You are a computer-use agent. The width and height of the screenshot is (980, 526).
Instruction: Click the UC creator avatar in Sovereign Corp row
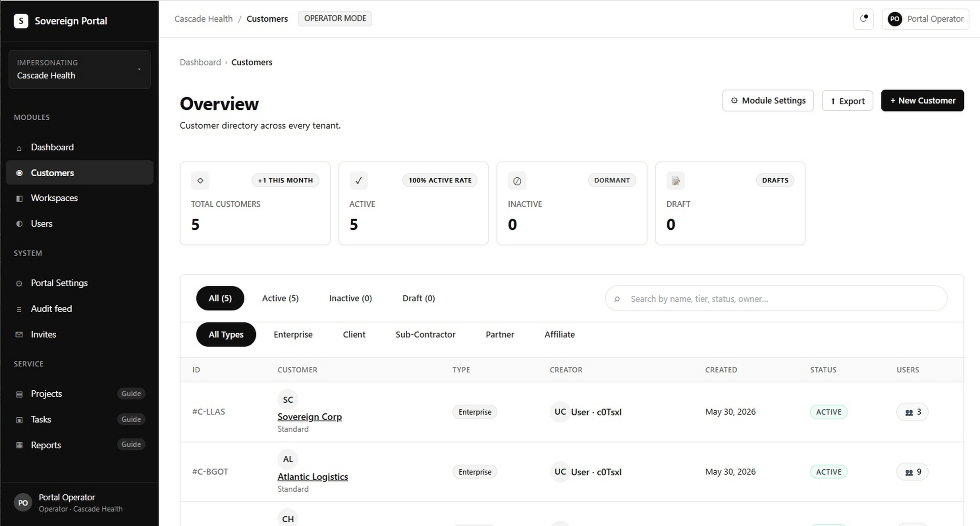[x=560, y=412]
